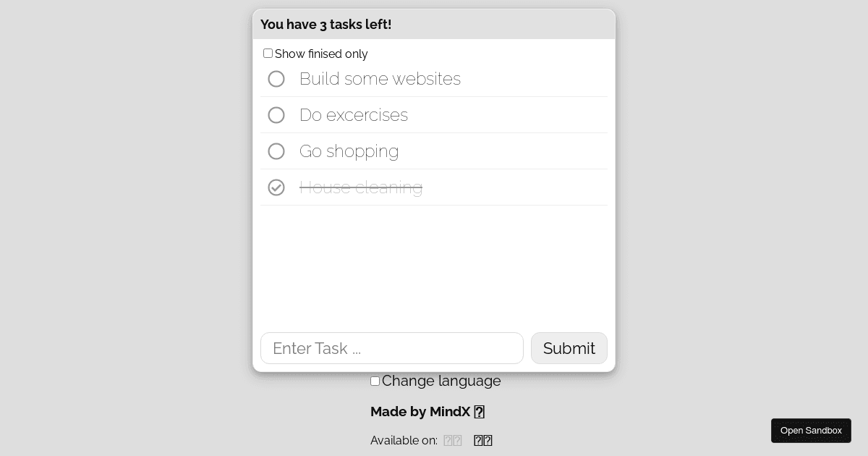Open the Sandbox via bottom-right button

coord(811,430)
